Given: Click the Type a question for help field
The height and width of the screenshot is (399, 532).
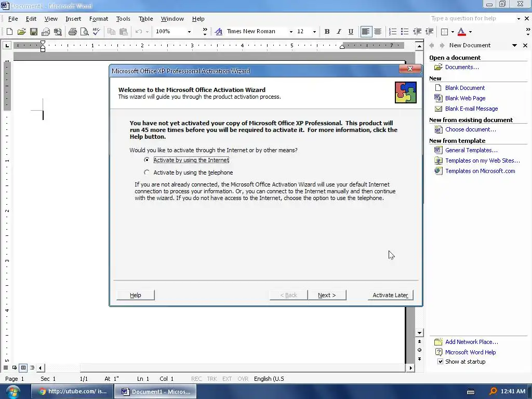Looking at the screenshot, I should click(472, 18).
